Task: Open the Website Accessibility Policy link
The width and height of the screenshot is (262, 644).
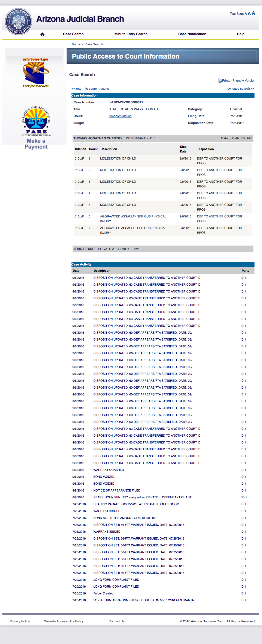Action: (64, 621)
